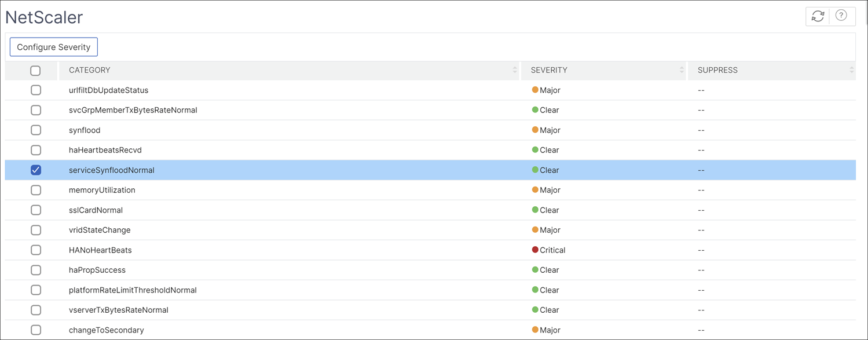Click the orange Major icon for synflood

click(x=535, y=130)
